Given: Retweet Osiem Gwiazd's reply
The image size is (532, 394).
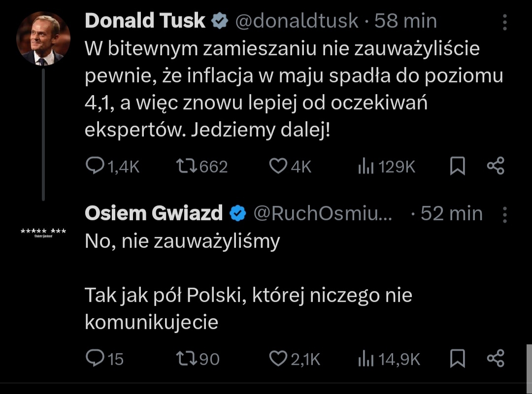Looking at the screenshot, I should [186, 358].
